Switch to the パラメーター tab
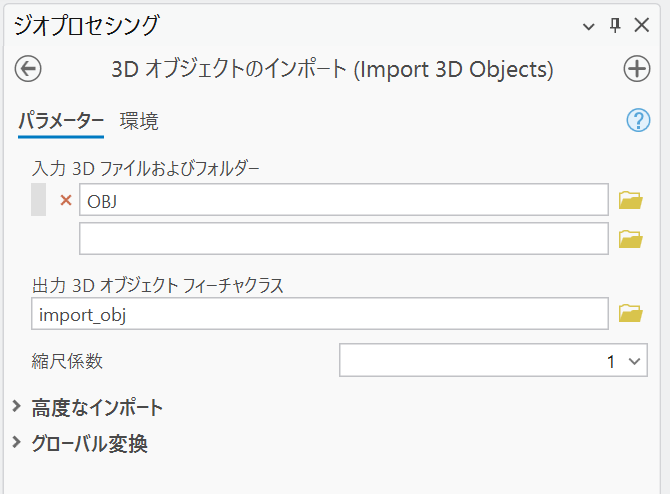The width and height of the screenshot is (670, 494). [x=61, y=122]
